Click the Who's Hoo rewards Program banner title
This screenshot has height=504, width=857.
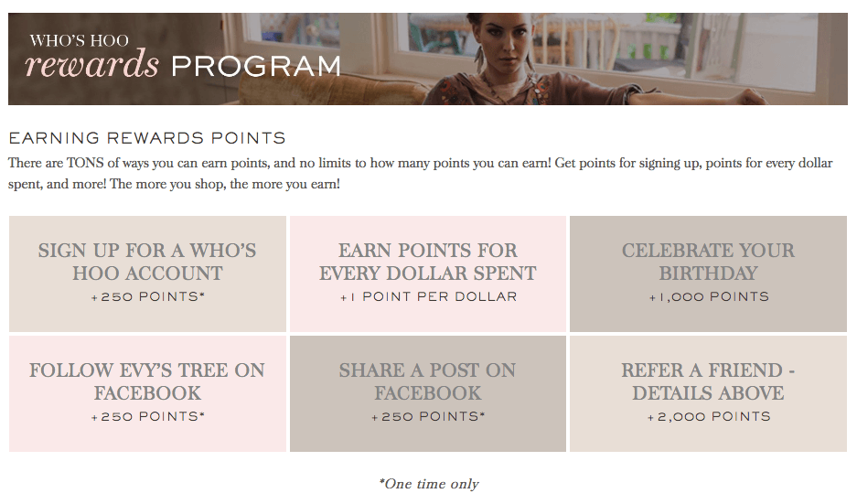pyautogui.click(x=183, y=58)
